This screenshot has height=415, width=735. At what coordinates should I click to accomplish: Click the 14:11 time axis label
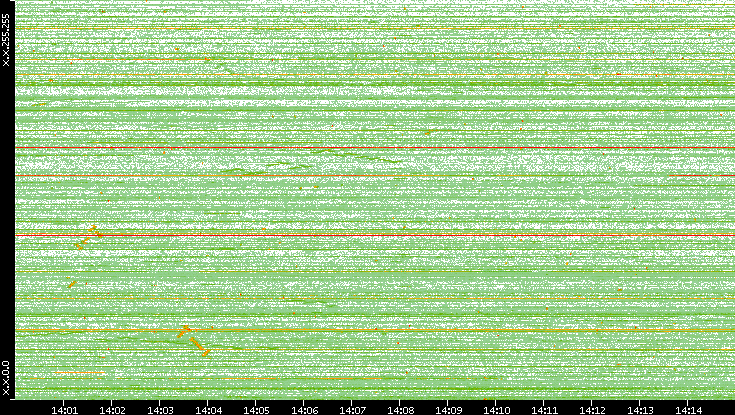pos(544,410)
